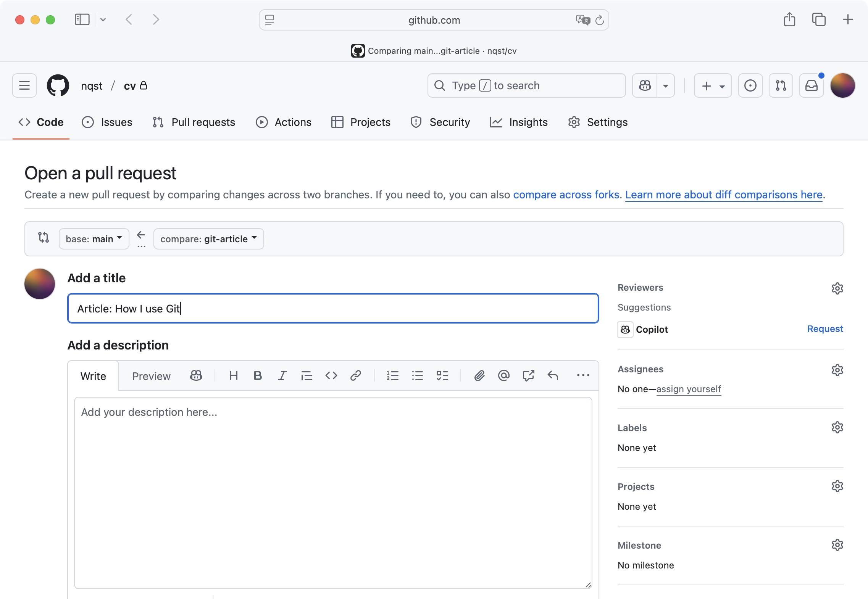Open the Copilot icon next to search
Screen dimensions: 868x599
pyautogui.click(x=644, y=85)
